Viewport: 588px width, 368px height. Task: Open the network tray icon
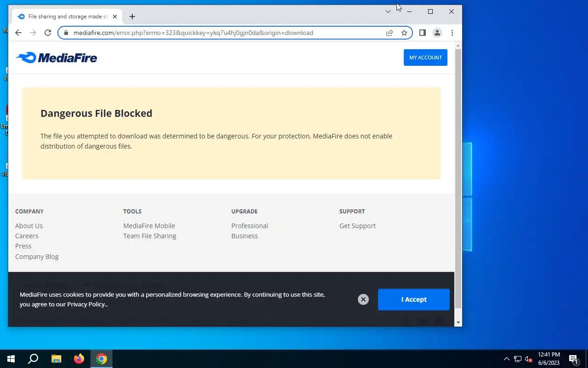tap(518, 359)
